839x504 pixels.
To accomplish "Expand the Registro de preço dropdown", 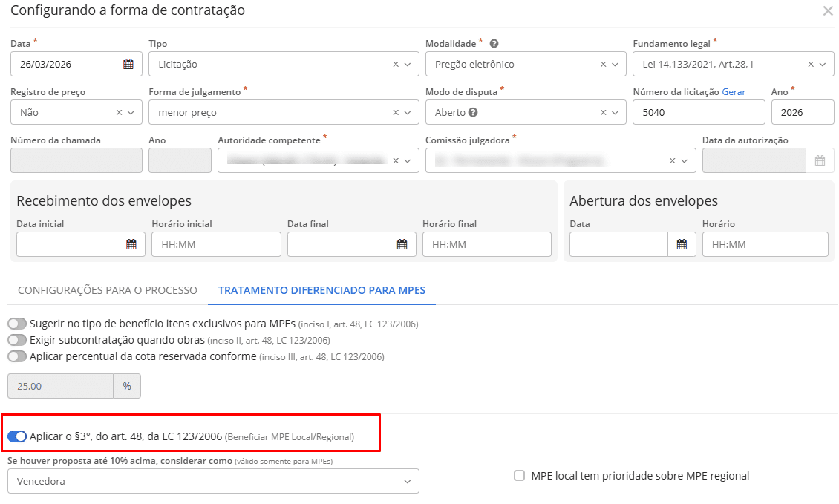I will click(131, 113).
